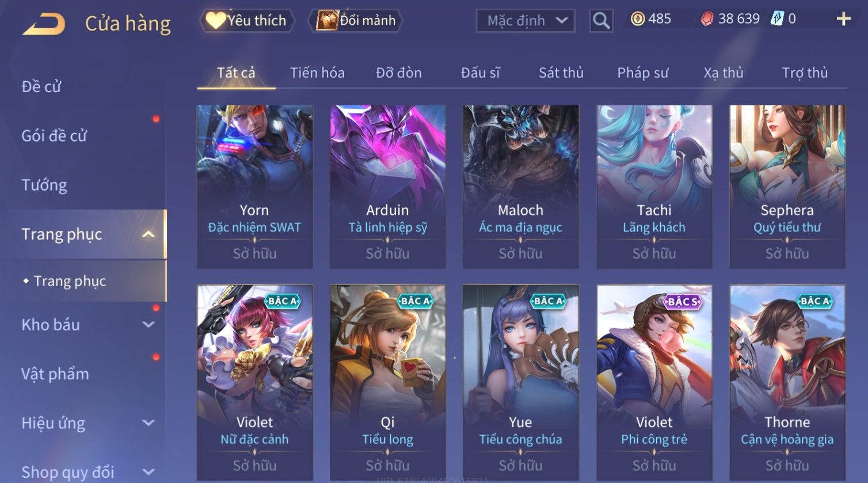Switch to the Sát thủ tab
The height and width of the screenshot is (483, 868).
click(x=561, y=73)
